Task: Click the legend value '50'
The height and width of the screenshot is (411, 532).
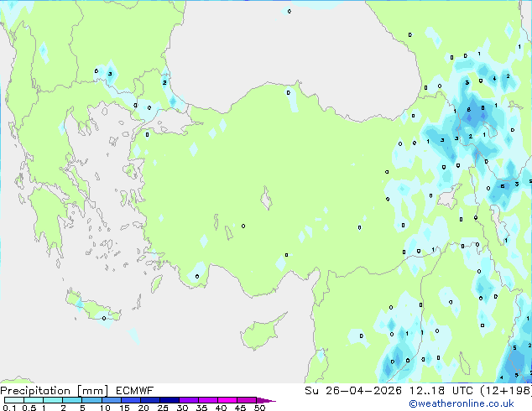Action: [x=259, y=408]
